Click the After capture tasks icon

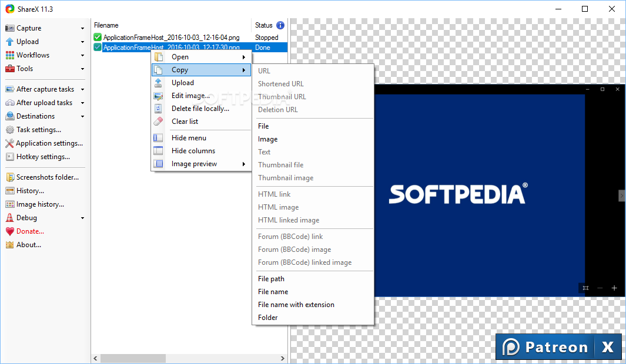9,89
